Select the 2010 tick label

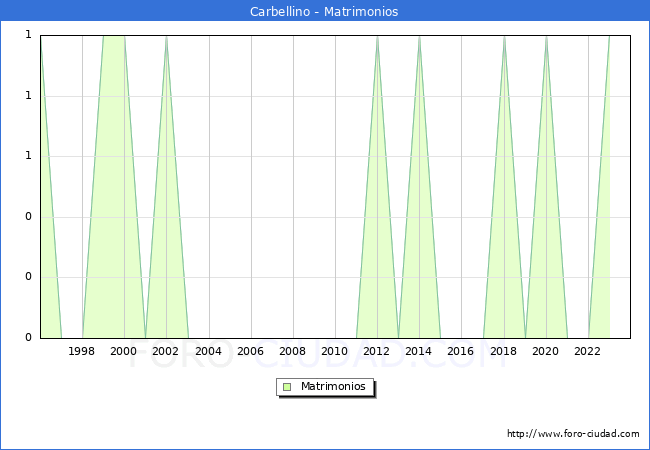coord(334,351)
